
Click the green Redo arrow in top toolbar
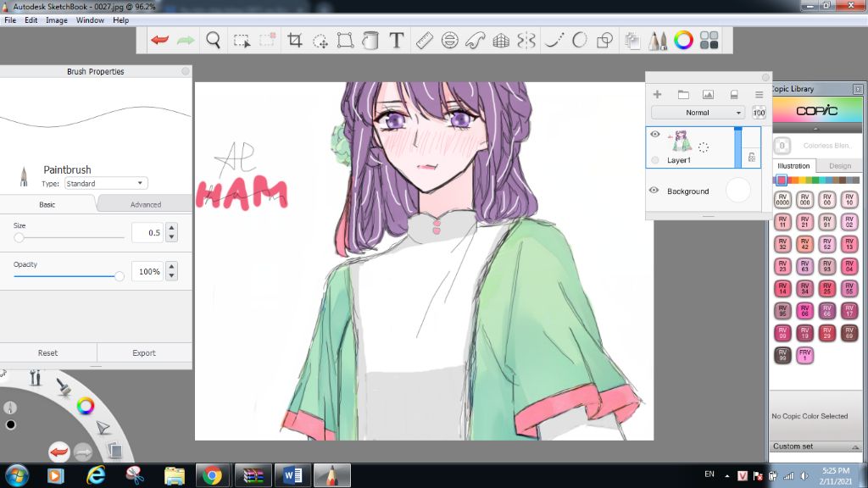tap(186, 40)
